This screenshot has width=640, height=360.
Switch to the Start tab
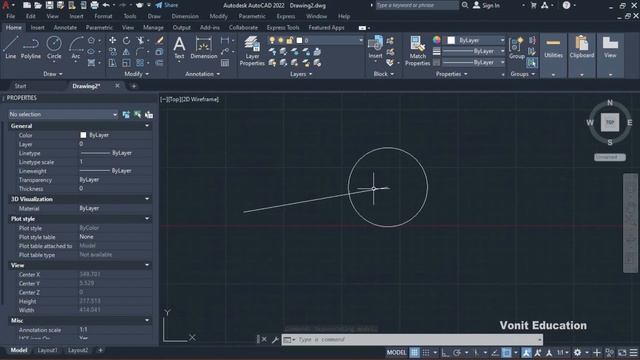point(20,86)
